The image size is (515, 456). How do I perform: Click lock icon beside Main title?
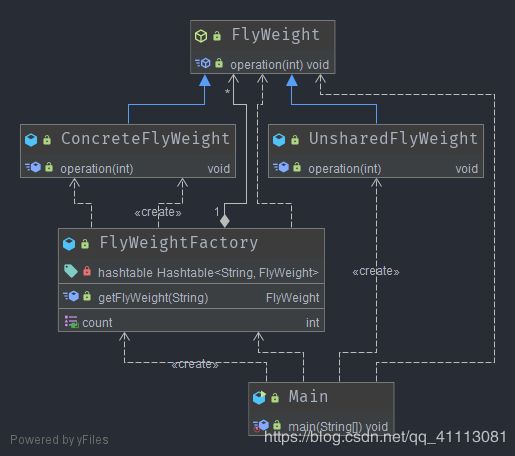(275, 398)
